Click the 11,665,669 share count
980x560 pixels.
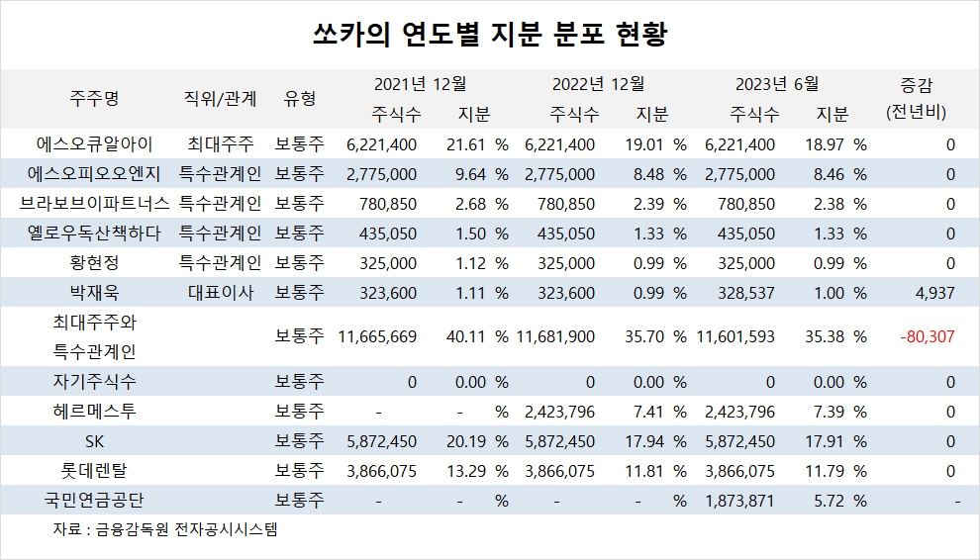click(377, 336)
